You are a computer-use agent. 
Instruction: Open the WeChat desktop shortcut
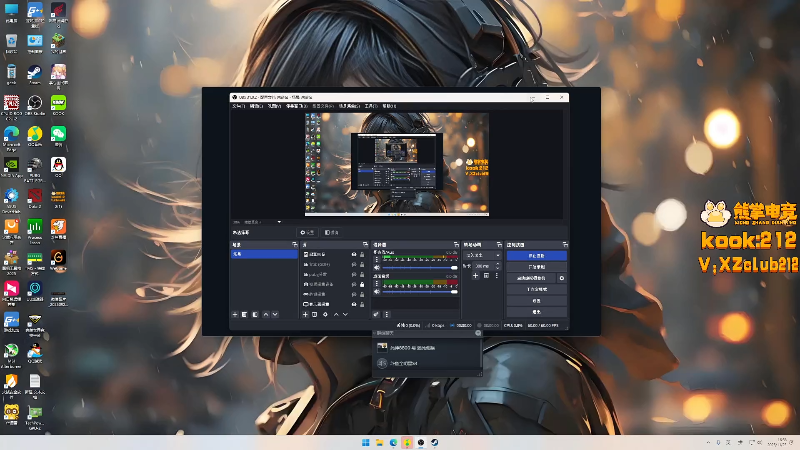click(58, 136)
